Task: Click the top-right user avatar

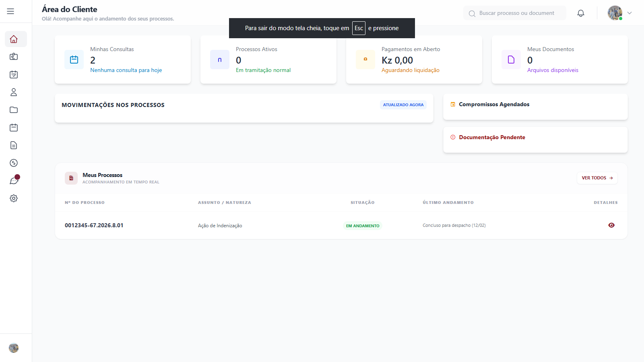Action: (x=615, y=13)
